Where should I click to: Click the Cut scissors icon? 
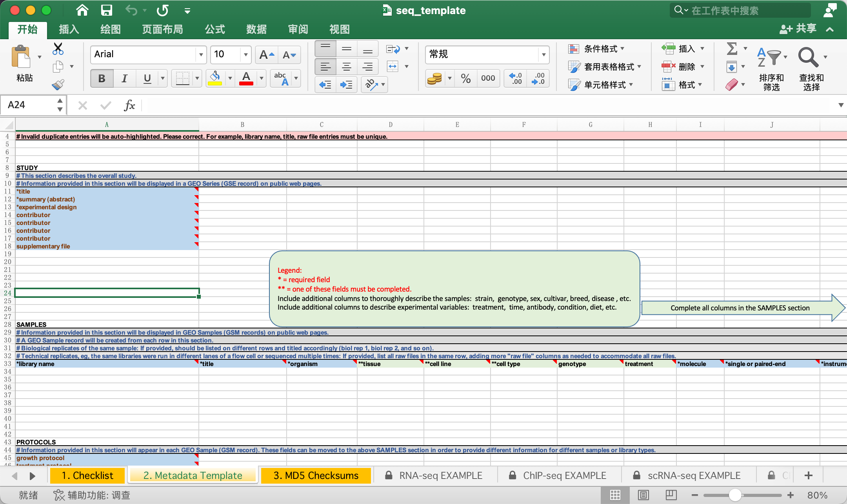pyautogui.click(x=58, y=49)
